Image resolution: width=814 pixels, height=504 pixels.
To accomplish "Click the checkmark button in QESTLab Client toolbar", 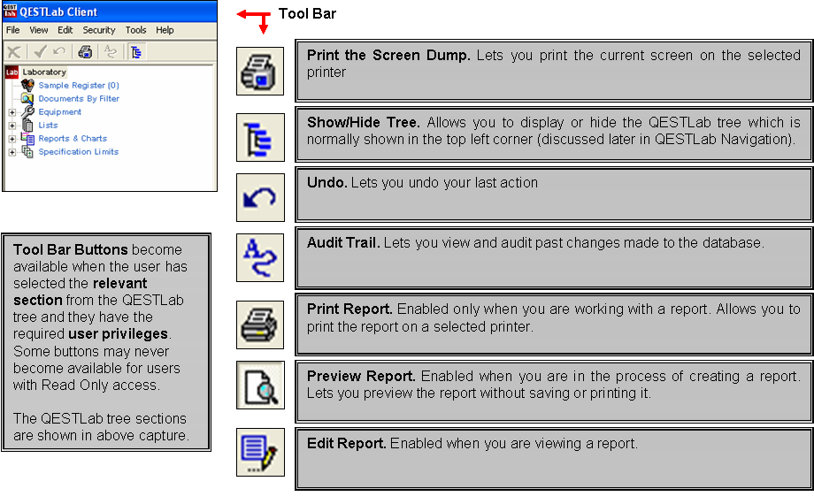I will point(40,51).
